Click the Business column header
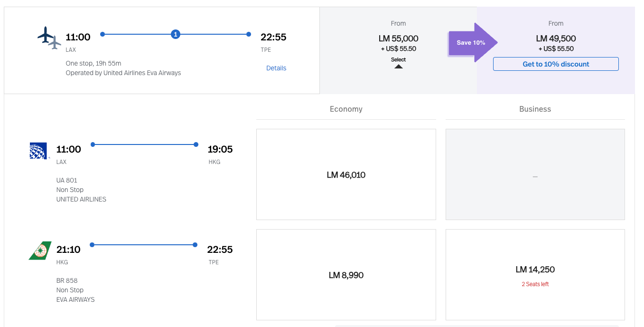 tap(535, 109)
